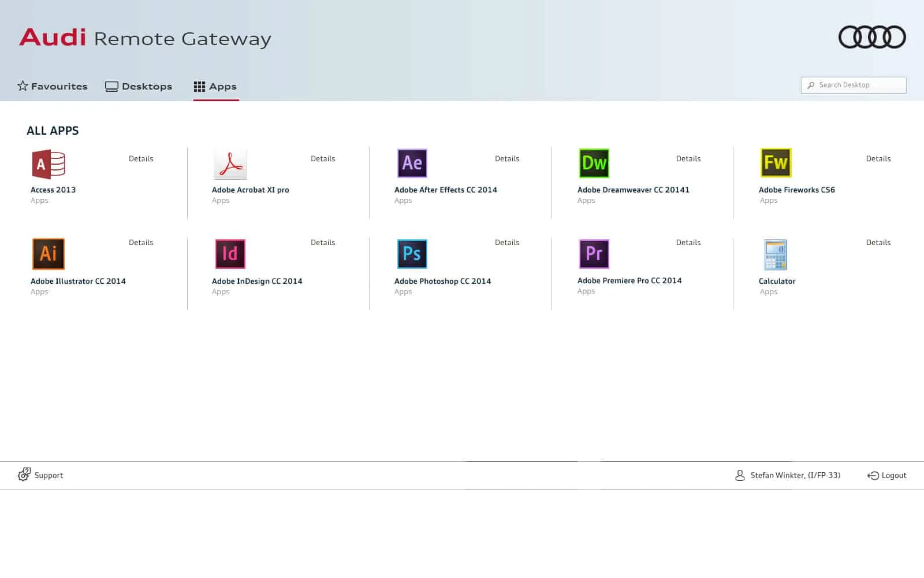View Details for Adobe Photoshop CC 2014

(507, 242)
